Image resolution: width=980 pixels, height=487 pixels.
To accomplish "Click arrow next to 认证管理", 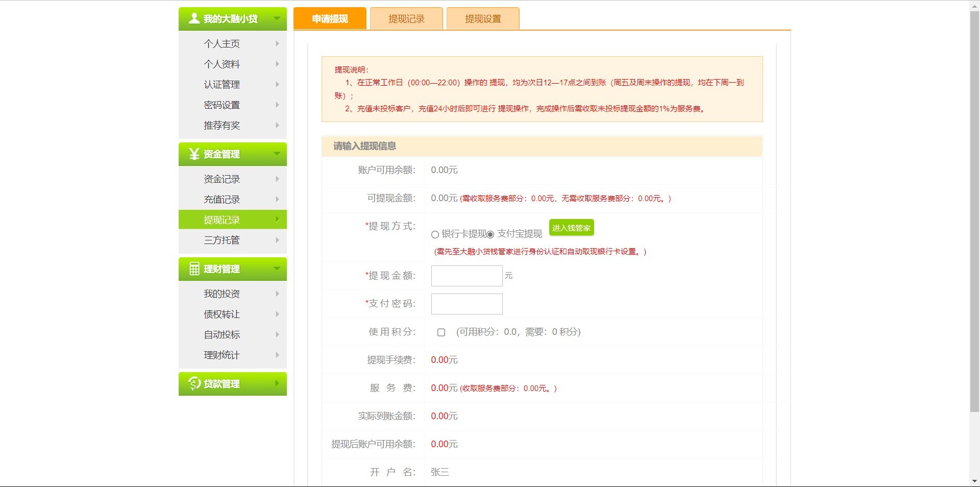I will (277, 84).
